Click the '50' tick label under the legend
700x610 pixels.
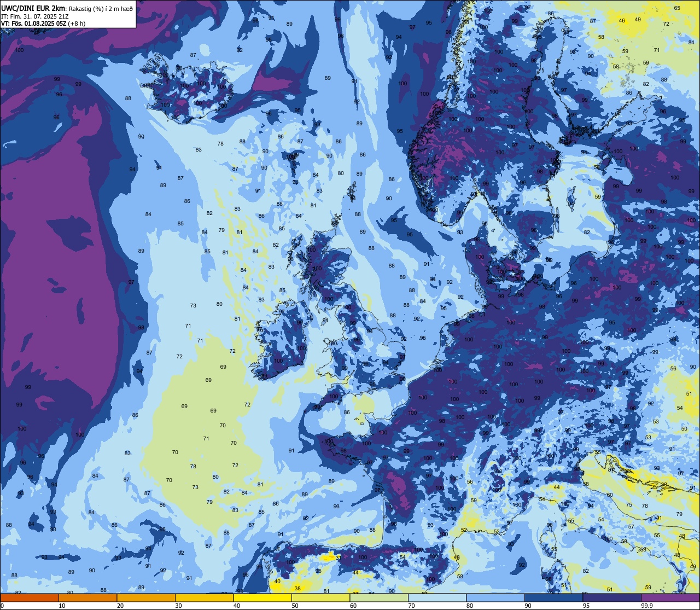pyautogui.click(x=295, y=606)
